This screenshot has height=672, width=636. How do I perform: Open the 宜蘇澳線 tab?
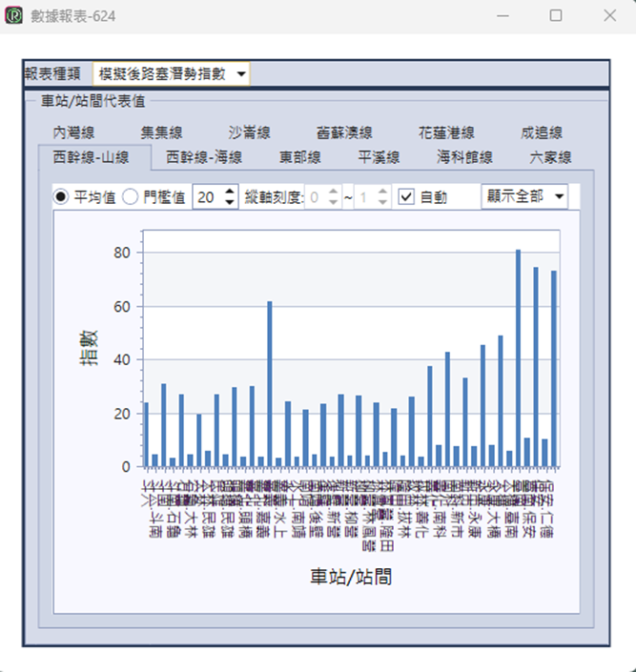tap(344, 132)
